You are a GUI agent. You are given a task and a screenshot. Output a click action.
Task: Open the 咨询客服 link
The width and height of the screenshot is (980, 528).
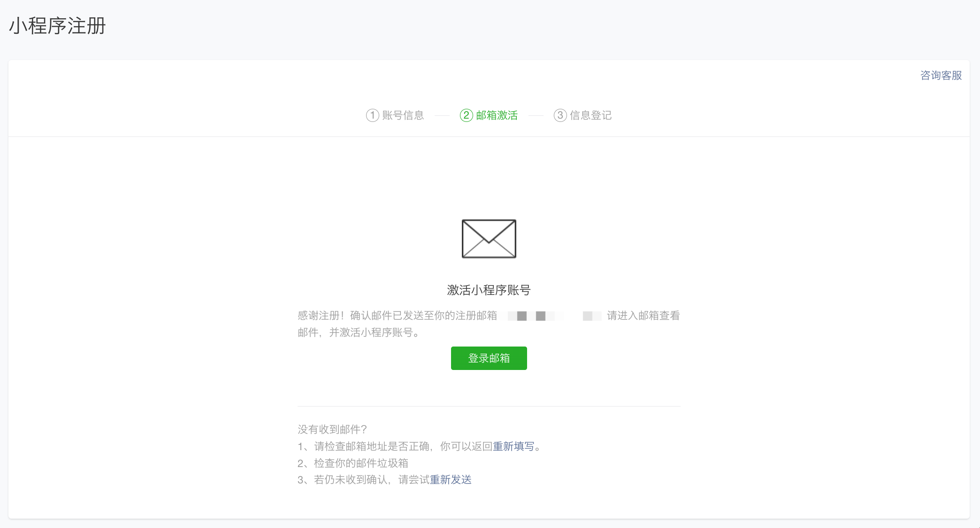(x=941, y=75)
